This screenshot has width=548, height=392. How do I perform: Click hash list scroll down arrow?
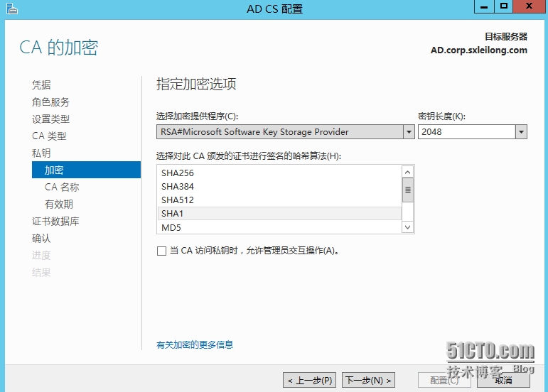pyautogui.click(x=407, y=227)
